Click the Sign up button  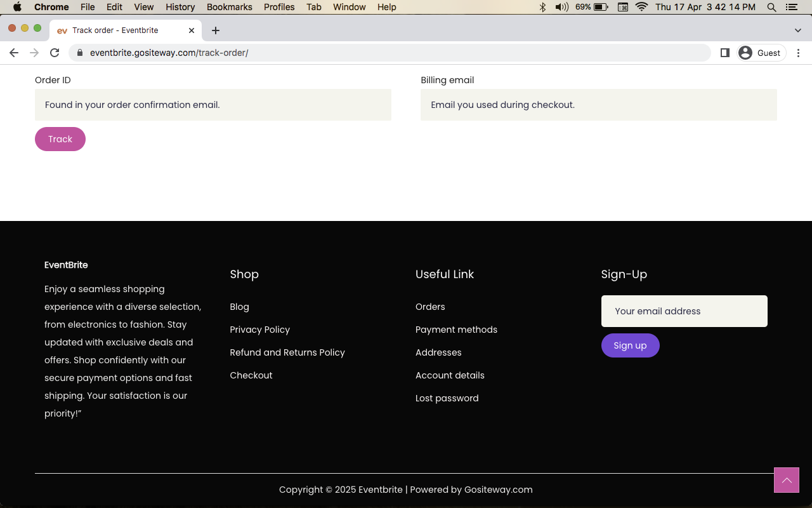click(x=630, y=345)
